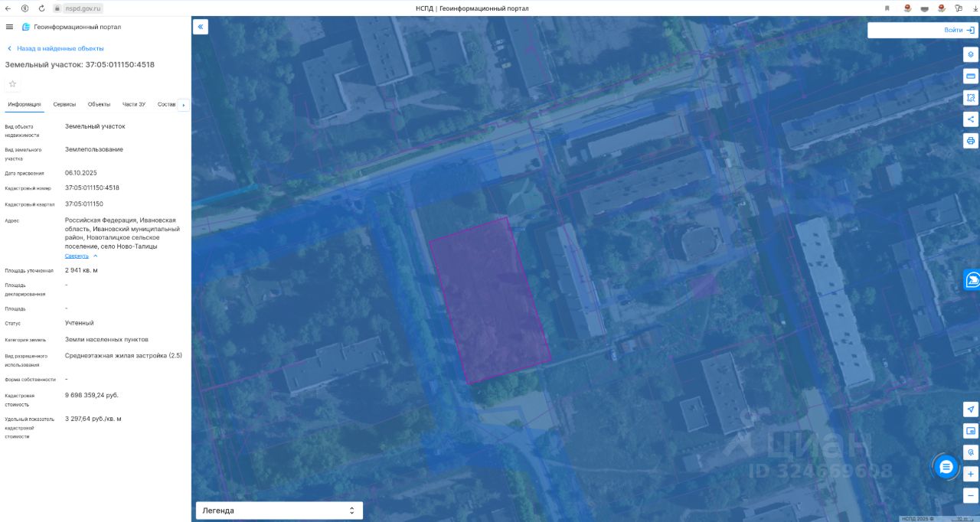Open Yandex account icon in browser toolbar
Screen dimensions: 980x522
click(x=25, y=8)
